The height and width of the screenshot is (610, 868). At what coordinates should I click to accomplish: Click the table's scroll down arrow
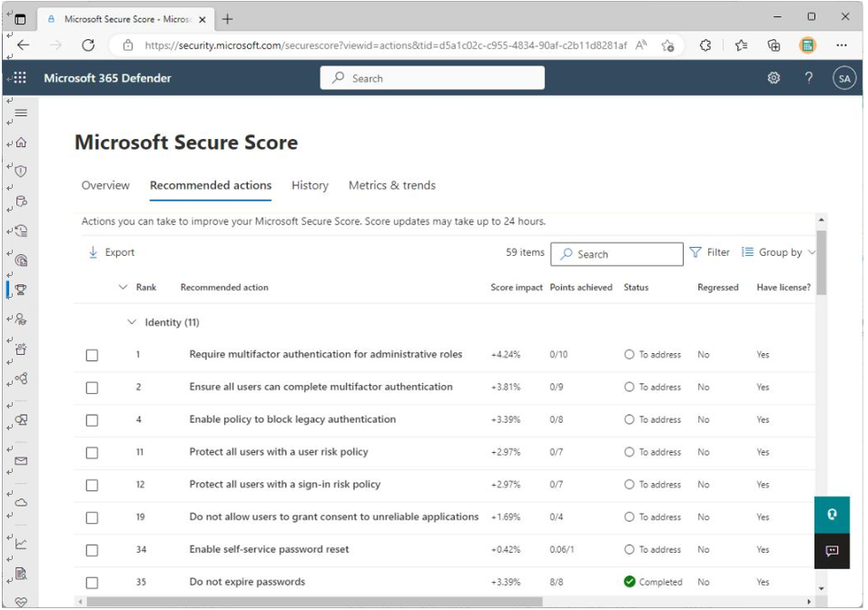pyautogui.click(x=822, y=589)
